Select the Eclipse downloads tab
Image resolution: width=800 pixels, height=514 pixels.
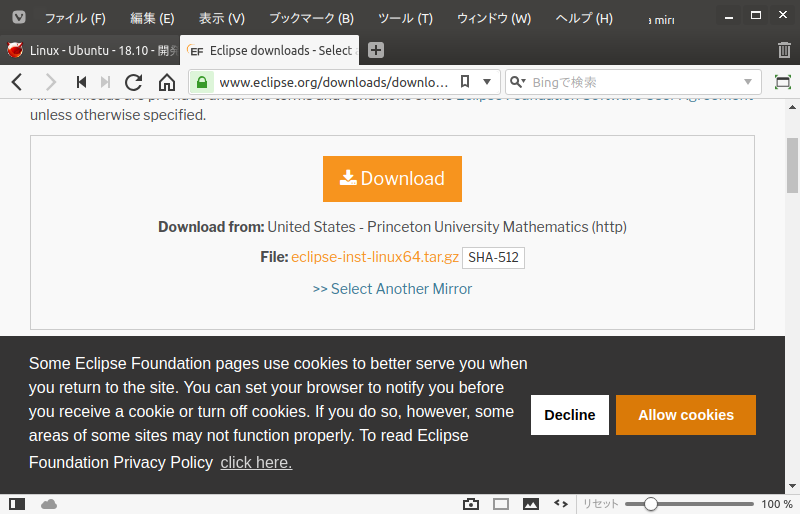pyautogui.click(x=269, y=50)
